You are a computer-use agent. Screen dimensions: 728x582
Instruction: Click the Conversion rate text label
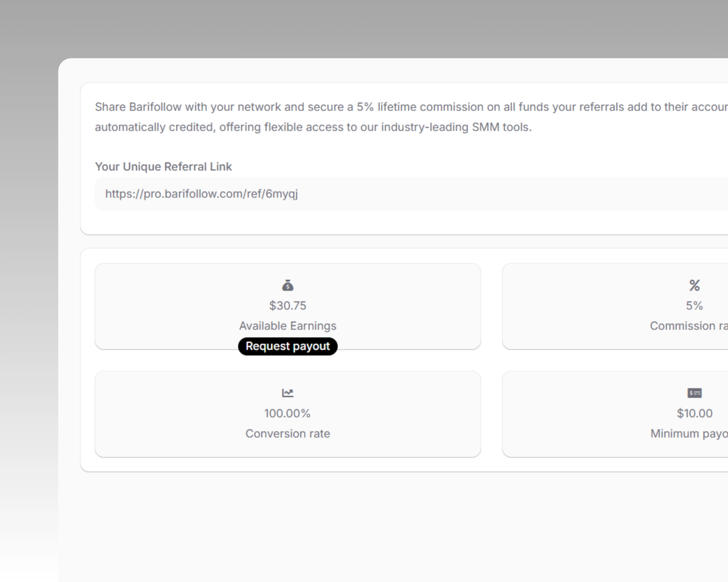click(287, 433)
